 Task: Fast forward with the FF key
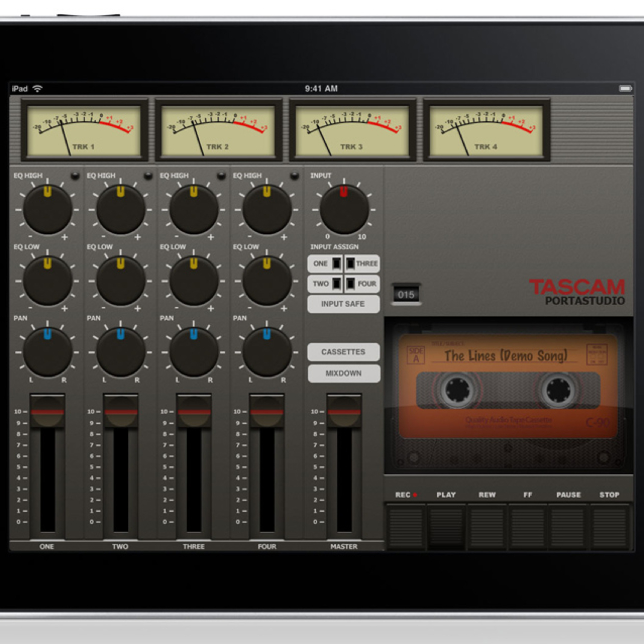click(528, 527)
